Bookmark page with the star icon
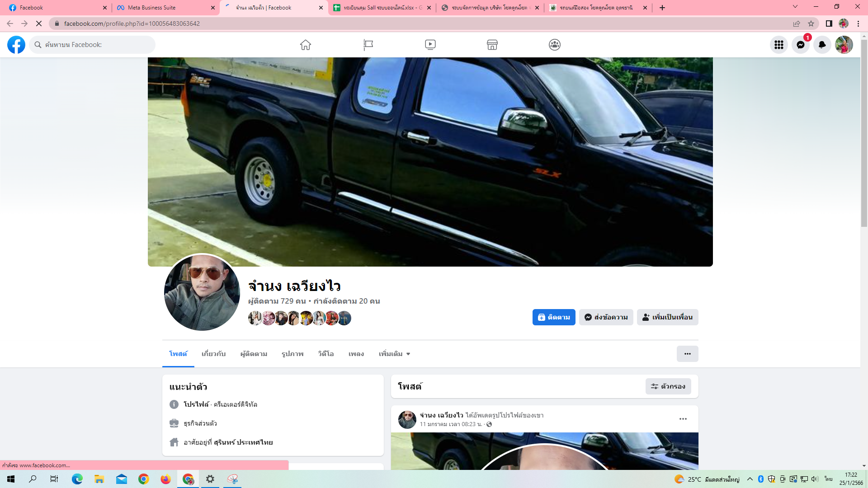 coord(811,23)
